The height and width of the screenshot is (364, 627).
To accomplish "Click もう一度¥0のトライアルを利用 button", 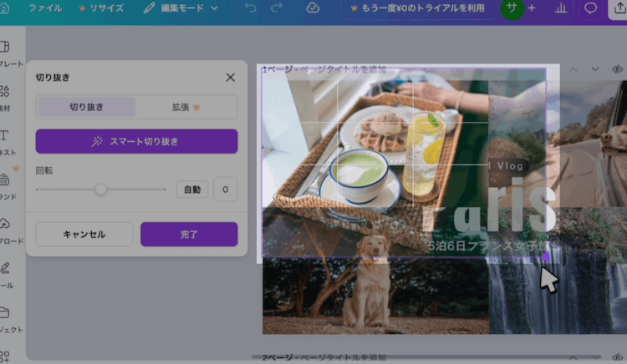I will (417, 8).
